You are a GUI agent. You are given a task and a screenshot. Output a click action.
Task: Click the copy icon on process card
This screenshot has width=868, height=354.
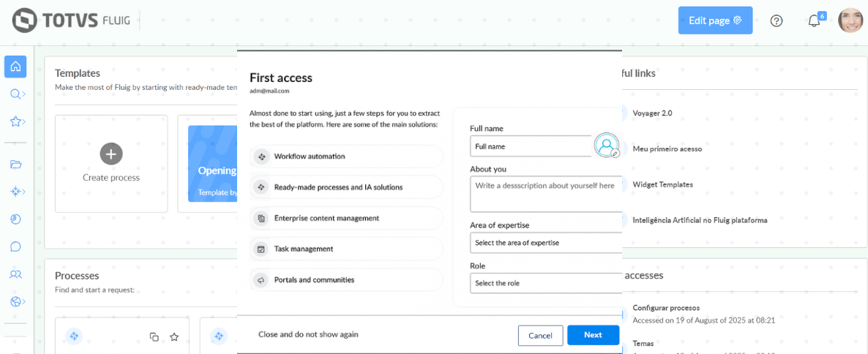tap(154, 336)
